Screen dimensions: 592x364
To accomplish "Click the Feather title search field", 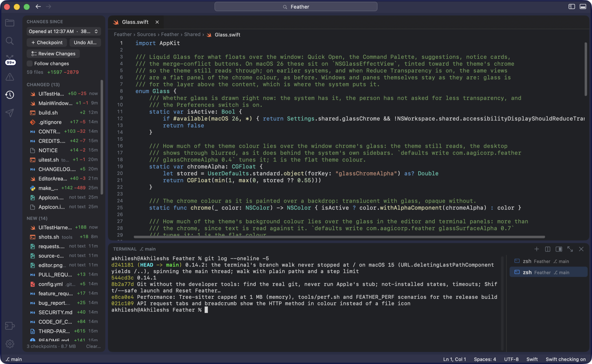I will click(296, 7).
